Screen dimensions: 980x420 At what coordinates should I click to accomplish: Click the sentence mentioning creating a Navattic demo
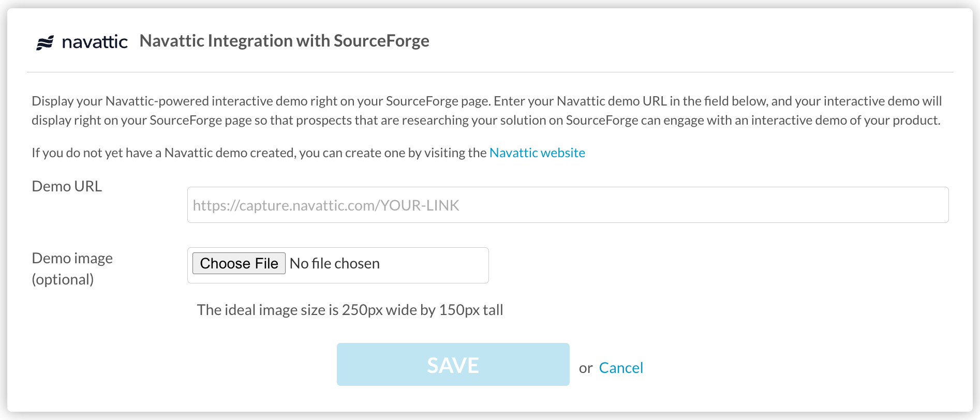pyautogui.click(x=308, y=152)
